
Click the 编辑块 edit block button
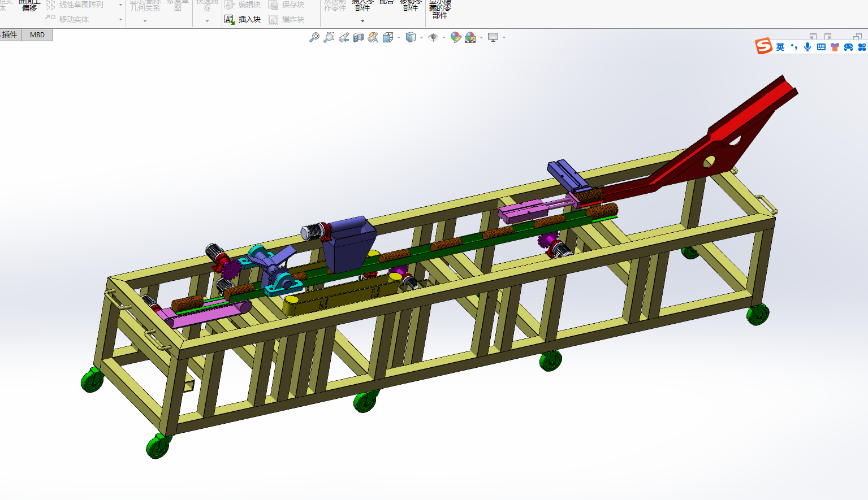coord(243,5)
